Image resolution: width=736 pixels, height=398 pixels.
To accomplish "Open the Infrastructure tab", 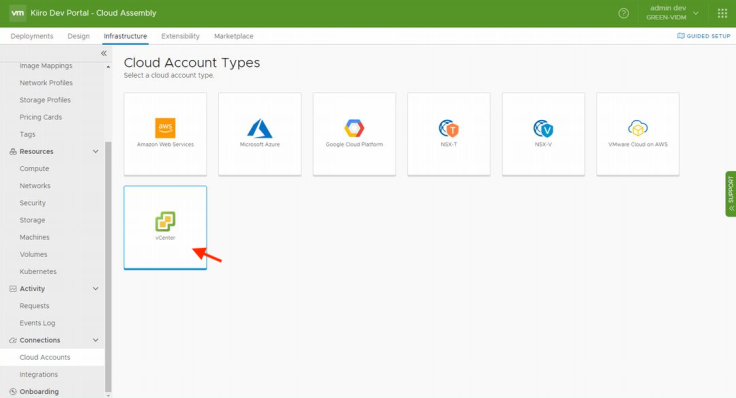I will click(x=125, y=36).
